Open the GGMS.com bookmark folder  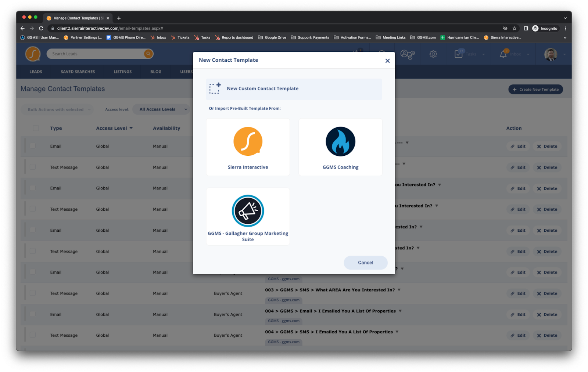coord(423,37)
